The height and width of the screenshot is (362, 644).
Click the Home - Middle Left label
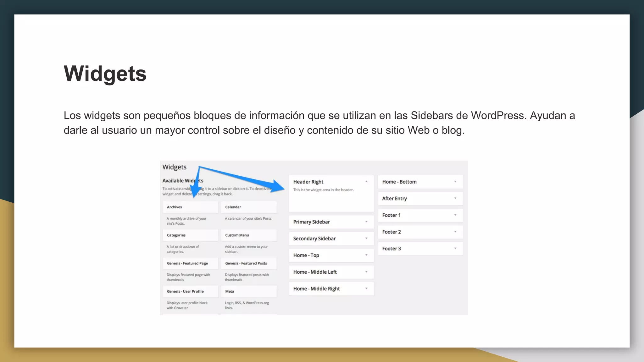point(315,272)
